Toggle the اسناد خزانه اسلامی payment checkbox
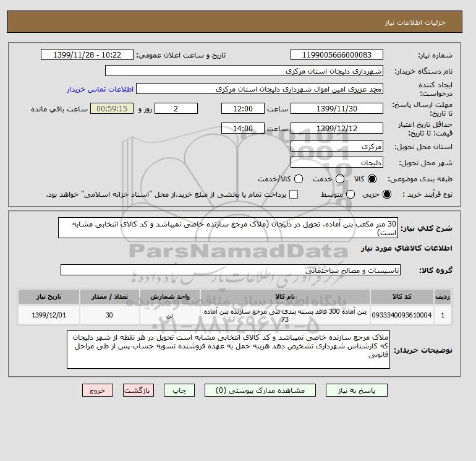 pyautogui.click(x=294, y=194)
